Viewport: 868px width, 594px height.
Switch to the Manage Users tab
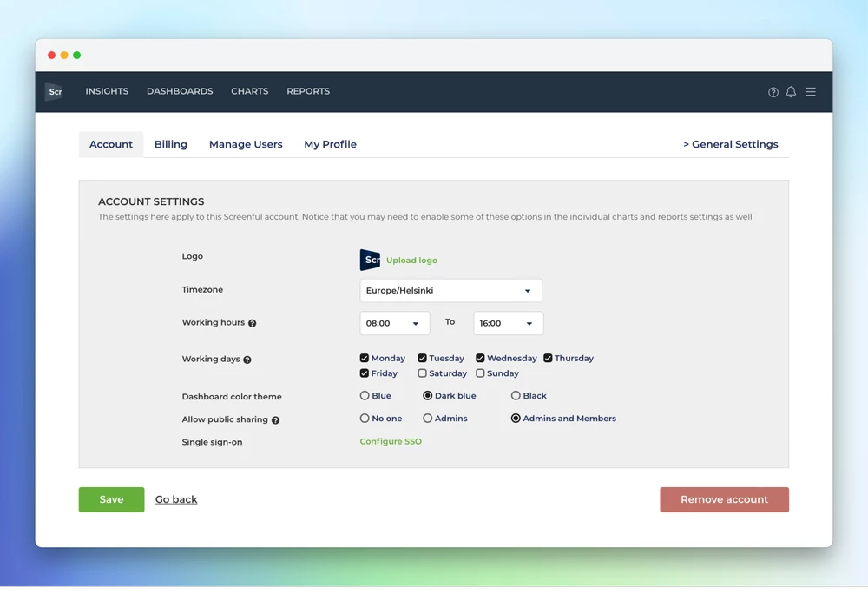246,144
